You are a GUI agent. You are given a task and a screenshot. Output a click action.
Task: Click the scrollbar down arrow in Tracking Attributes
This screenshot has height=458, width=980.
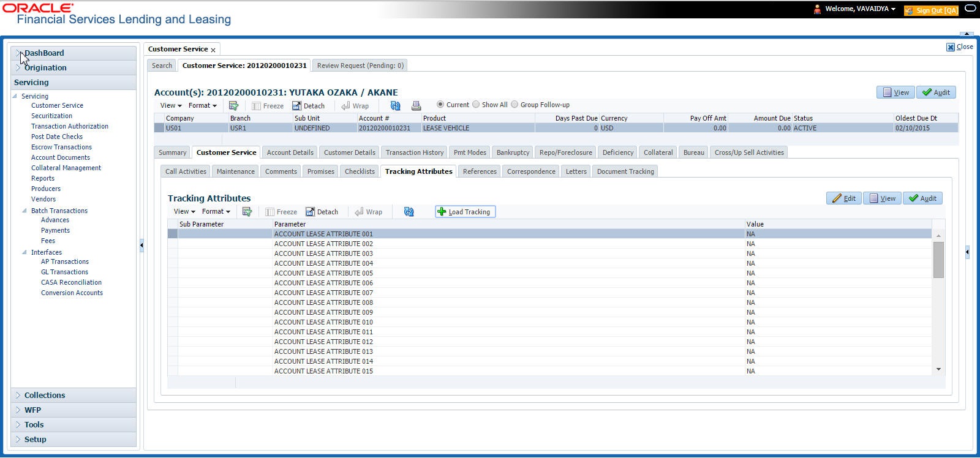938,370
